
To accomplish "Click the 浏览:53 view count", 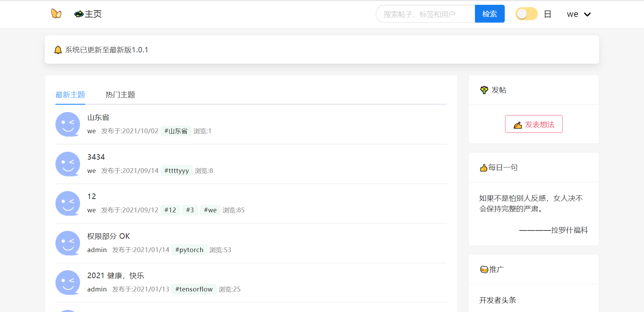I will [220, 250].
